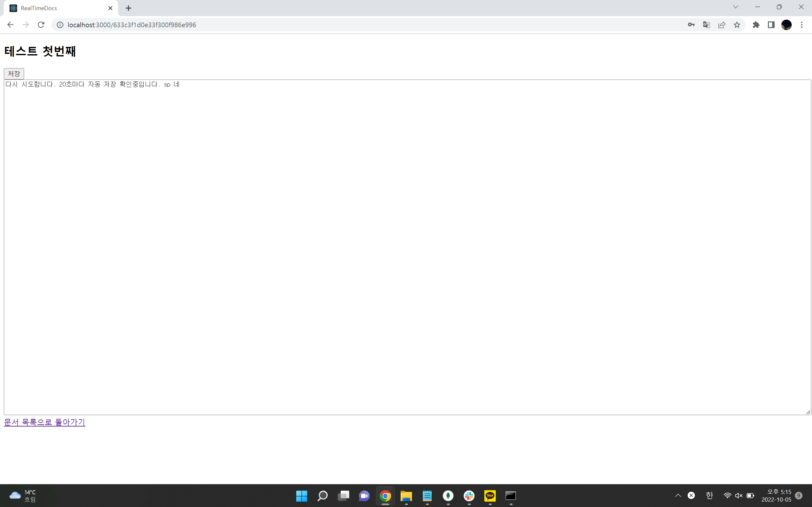Open a new browser tab
The height and width of the screenshot is (507, 812).
pos(128,8)
